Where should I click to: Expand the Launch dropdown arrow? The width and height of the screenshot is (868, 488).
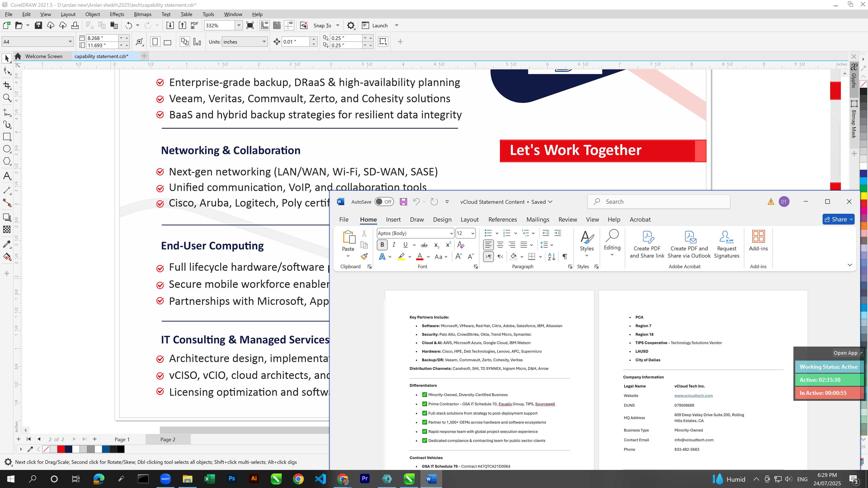pyautogui.click(x=397, y=26)
